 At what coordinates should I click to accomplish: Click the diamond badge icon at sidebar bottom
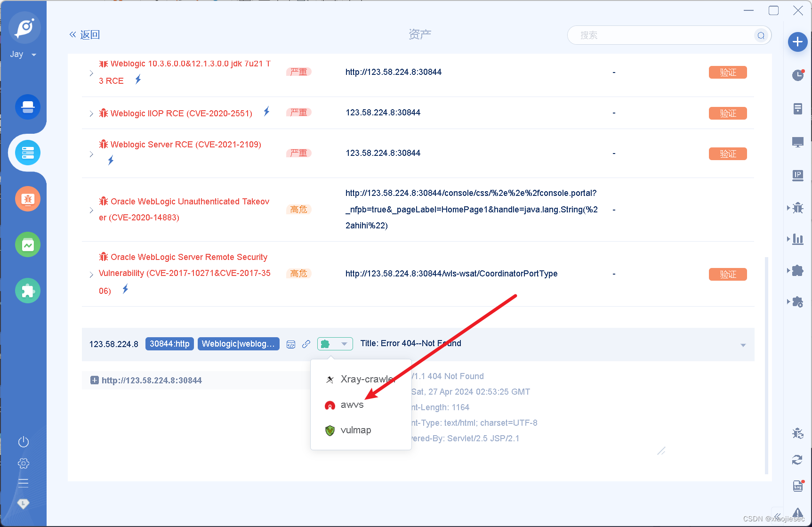24,504
